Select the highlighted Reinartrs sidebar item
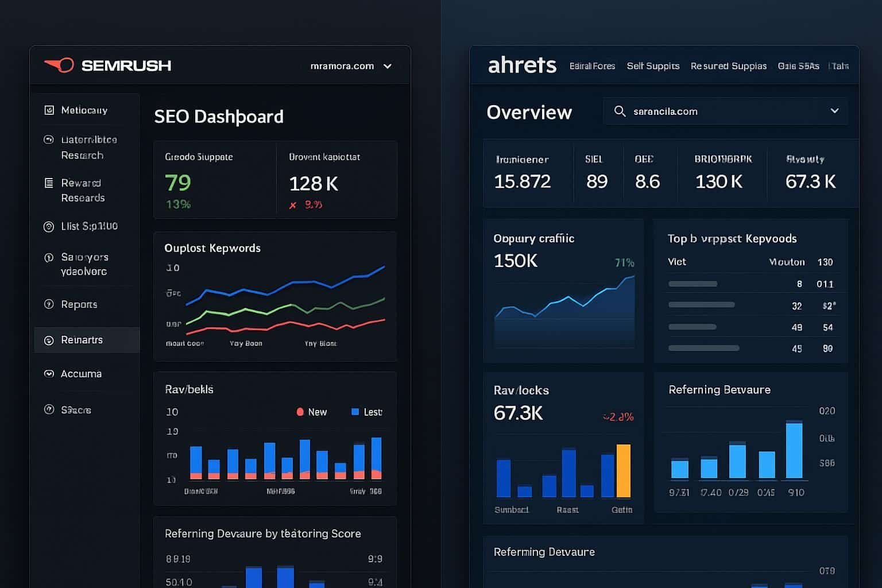This screenshot has width=882, height=588. (x=87, y=340)
